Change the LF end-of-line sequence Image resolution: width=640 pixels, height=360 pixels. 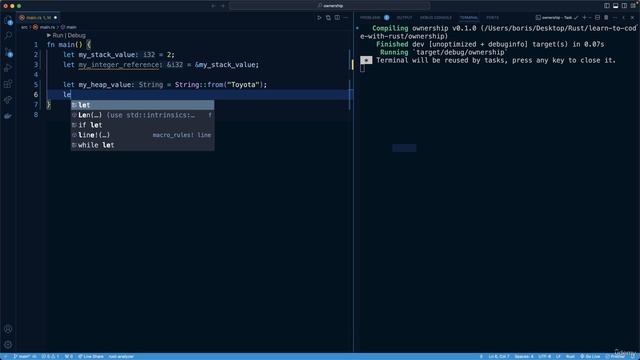(x=558, y=356)
